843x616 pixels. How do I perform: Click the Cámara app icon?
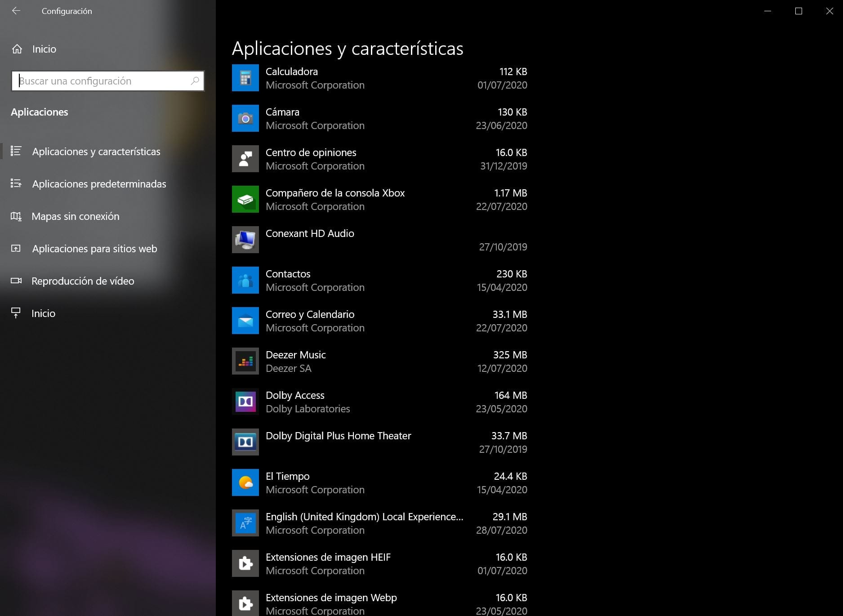click(x=245, y=118)
